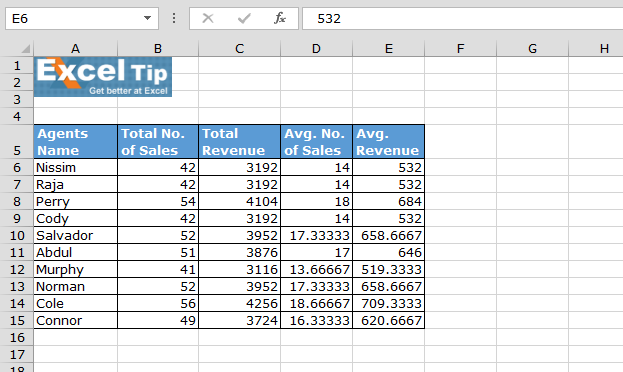Select row 17 header
Screen dimensions: 623x372
pos(17,355)
